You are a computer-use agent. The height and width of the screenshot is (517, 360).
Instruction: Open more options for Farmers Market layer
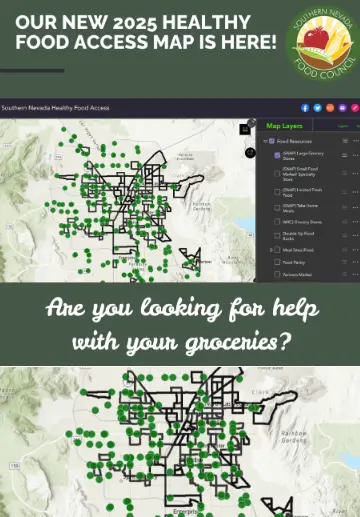[356, 274]
